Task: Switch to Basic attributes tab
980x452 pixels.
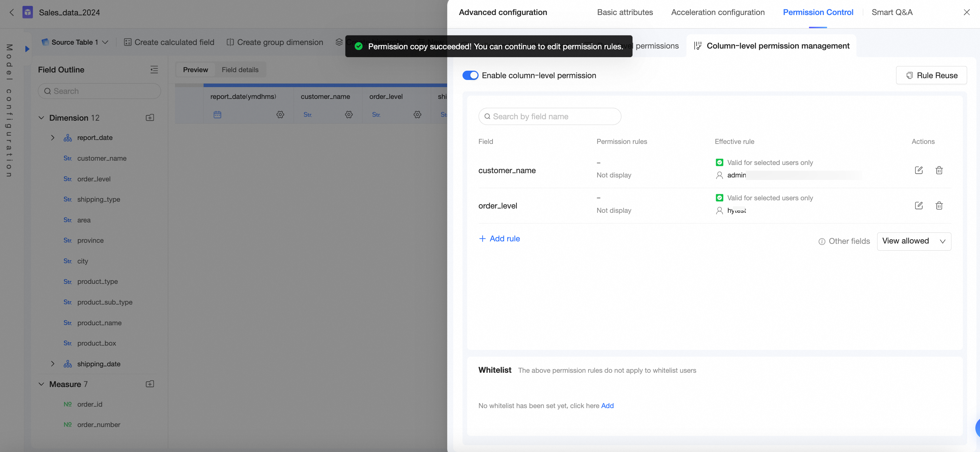Action: pyautogui.click(x=625, y=12)
